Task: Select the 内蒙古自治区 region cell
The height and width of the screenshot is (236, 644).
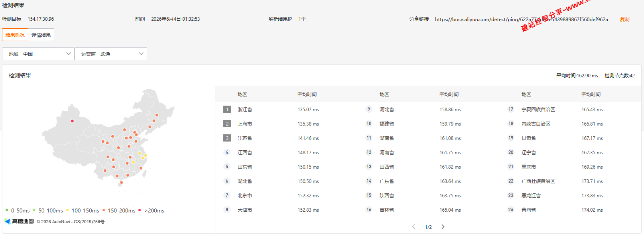Action: click(x=536, y=124)
